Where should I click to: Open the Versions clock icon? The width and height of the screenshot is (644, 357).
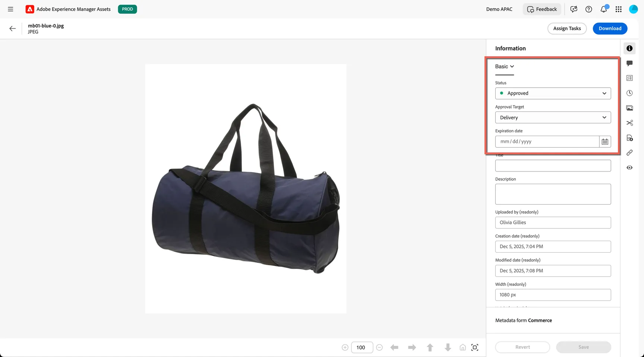[x=629, y=93]
